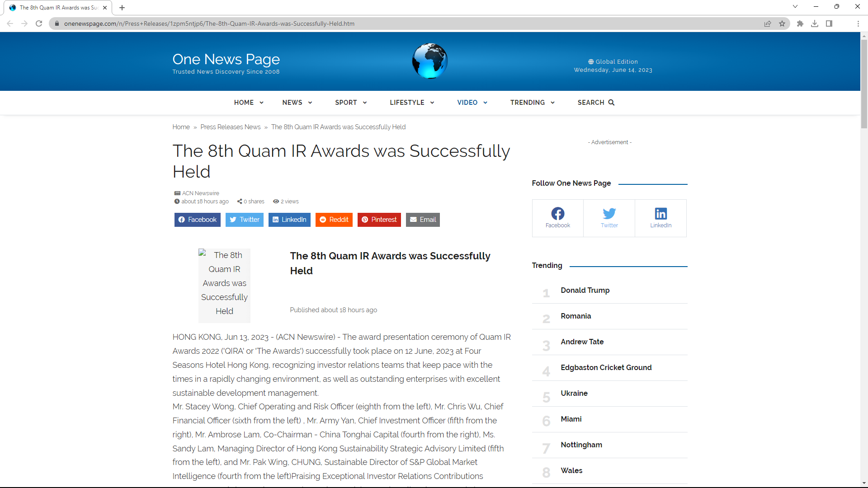Click the padlock site info icon
868x488 pixels.
(x=57, y=23)
